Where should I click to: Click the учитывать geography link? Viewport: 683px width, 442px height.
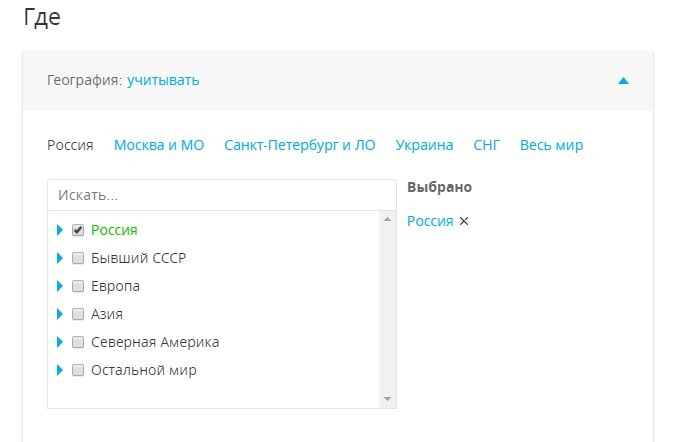(163, 80)
